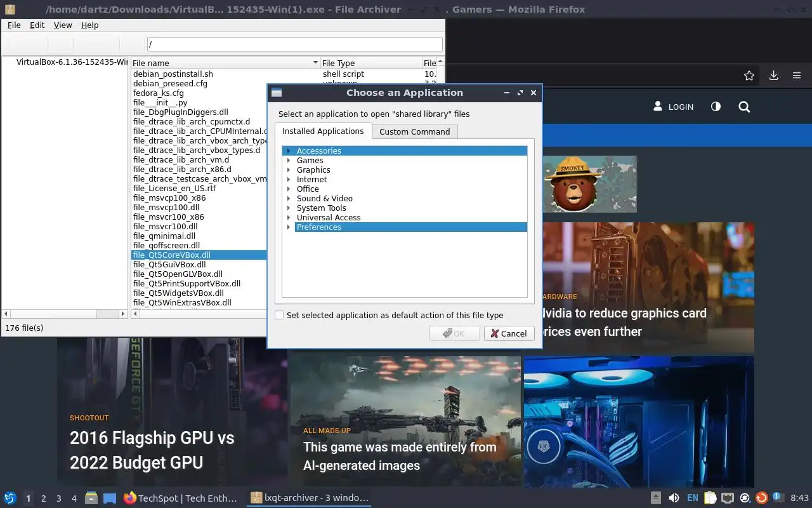The width and height of the screenshot is (812, 508).
Task: Expand the Preferences category arrow
Action: (x=288, y=227)
